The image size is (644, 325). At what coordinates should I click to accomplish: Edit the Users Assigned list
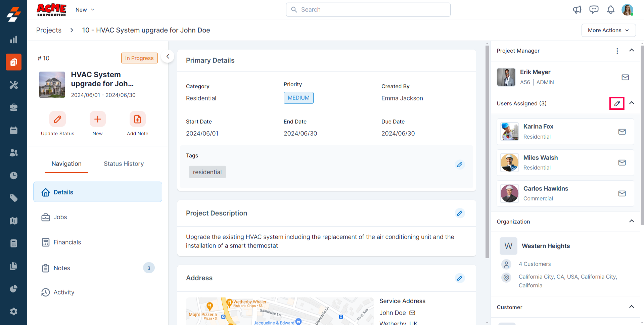[x=617, y=103]
